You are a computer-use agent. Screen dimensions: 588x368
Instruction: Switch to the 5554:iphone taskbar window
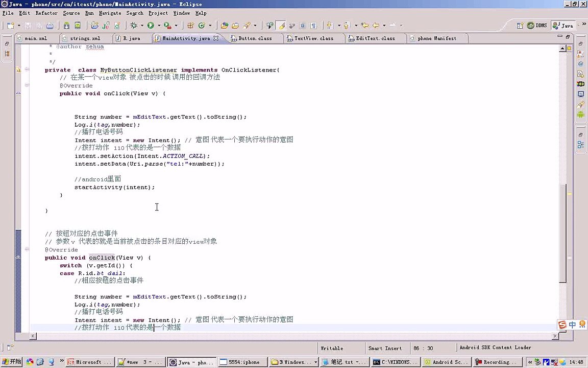tap(242, 362)
